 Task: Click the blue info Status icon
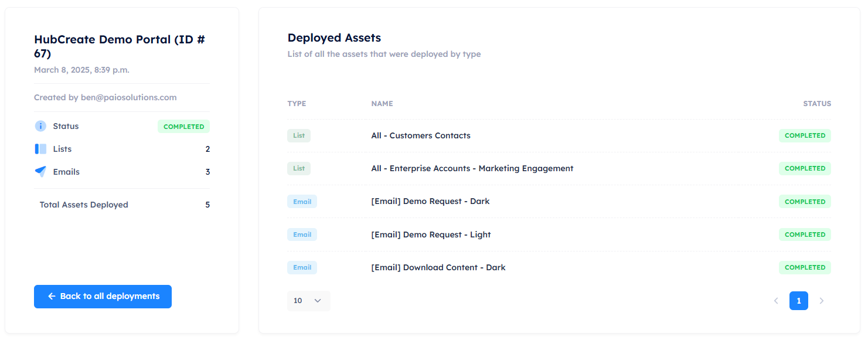click(x=40, y=126)
